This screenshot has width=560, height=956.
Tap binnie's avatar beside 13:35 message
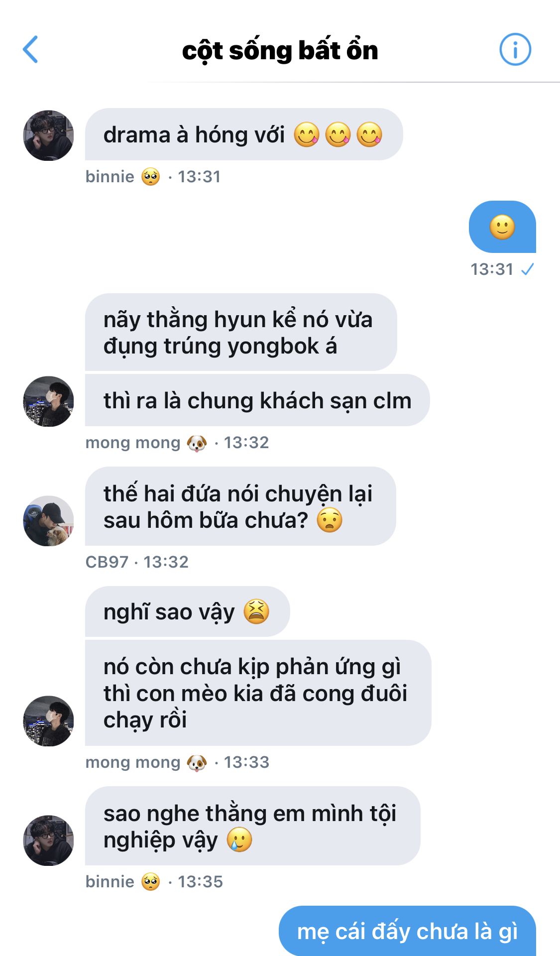[49, 840]
